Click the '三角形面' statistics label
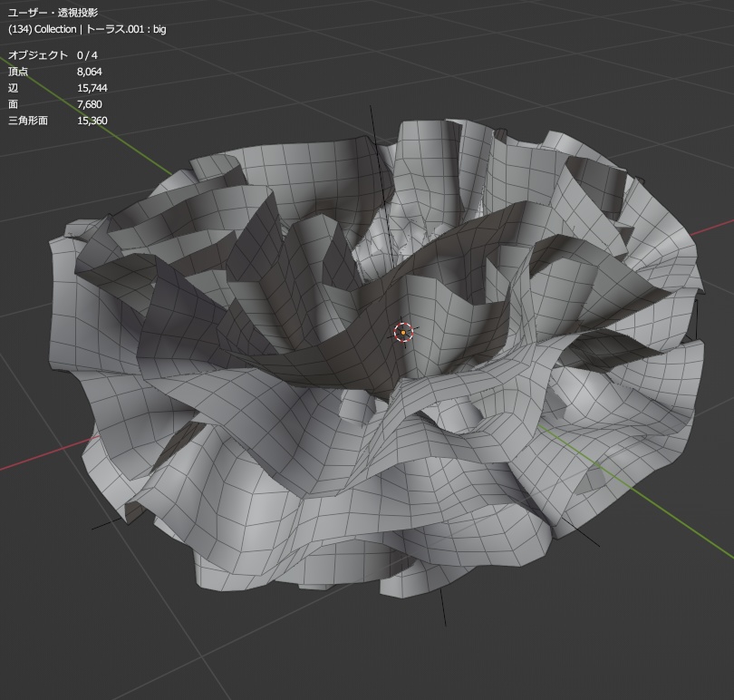Screen dimensions: 734x700 tap(27, 121)
